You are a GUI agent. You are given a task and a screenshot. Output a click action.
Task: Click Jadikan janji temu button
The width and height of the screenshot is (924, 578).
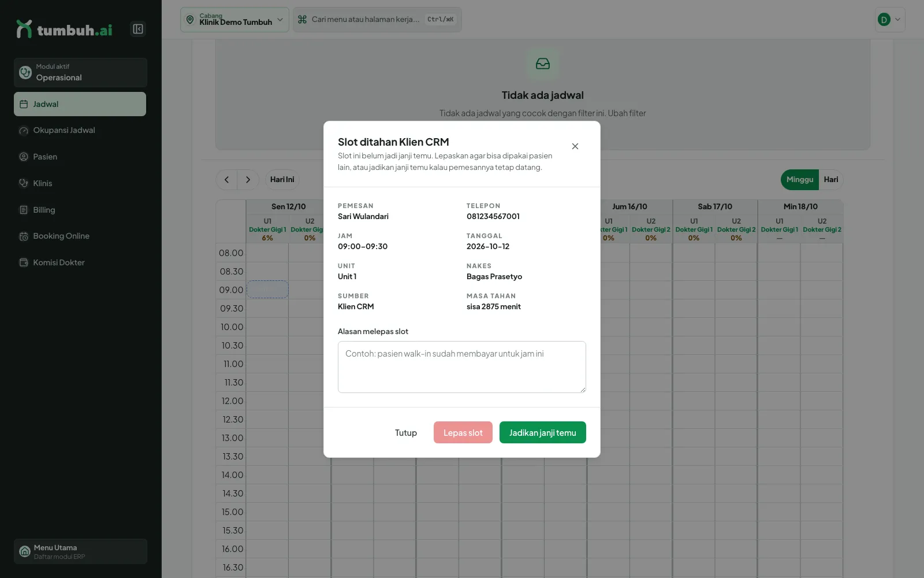click(x=542, y=432)
